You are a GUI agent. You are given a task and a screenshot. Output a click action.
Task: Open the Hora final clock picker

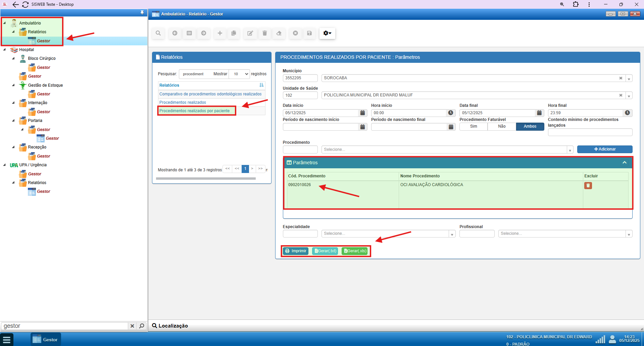[x=627, y=113]
